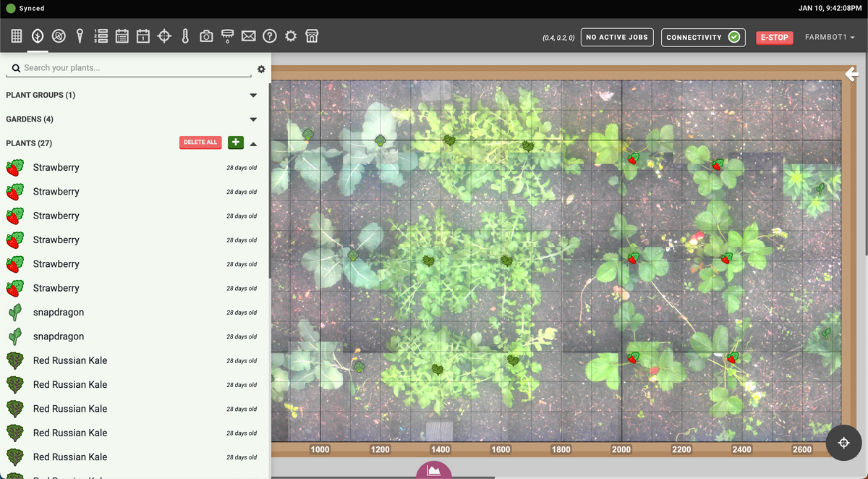This screenshot has width=868, height=479.
Task: Open the Regimens panel
Action: click(x=122, y=35)
